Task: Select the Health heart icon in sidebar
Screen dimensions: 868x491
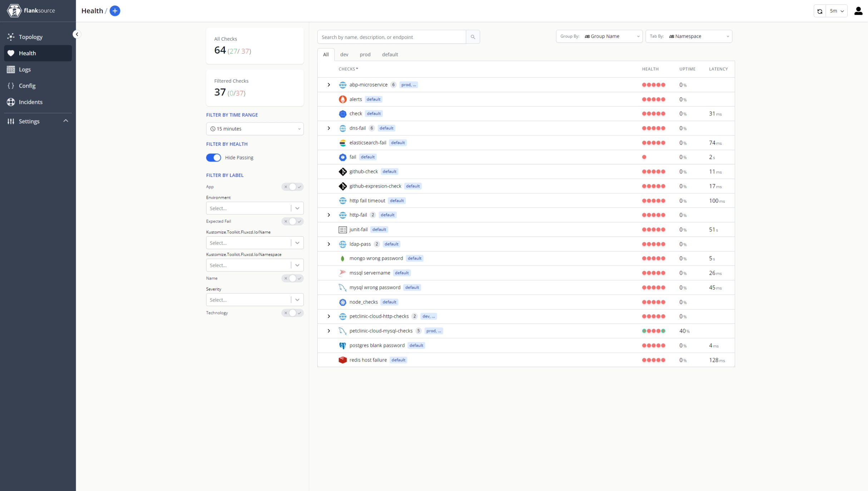Action: [x=11, y=53]
